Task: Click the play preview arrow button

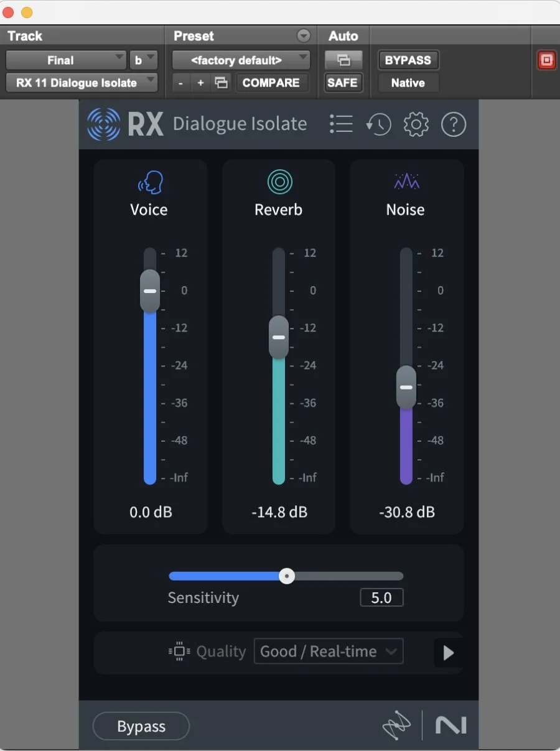Action: [x=448, y=653]
